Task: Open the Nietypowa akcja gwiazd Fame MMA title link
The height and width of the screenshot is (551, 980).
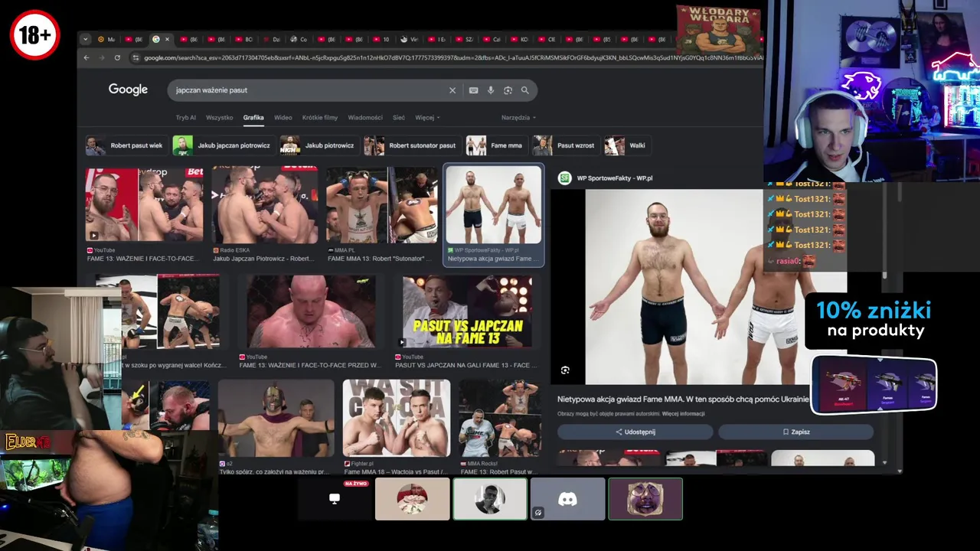Action: (x=683, y=399)
